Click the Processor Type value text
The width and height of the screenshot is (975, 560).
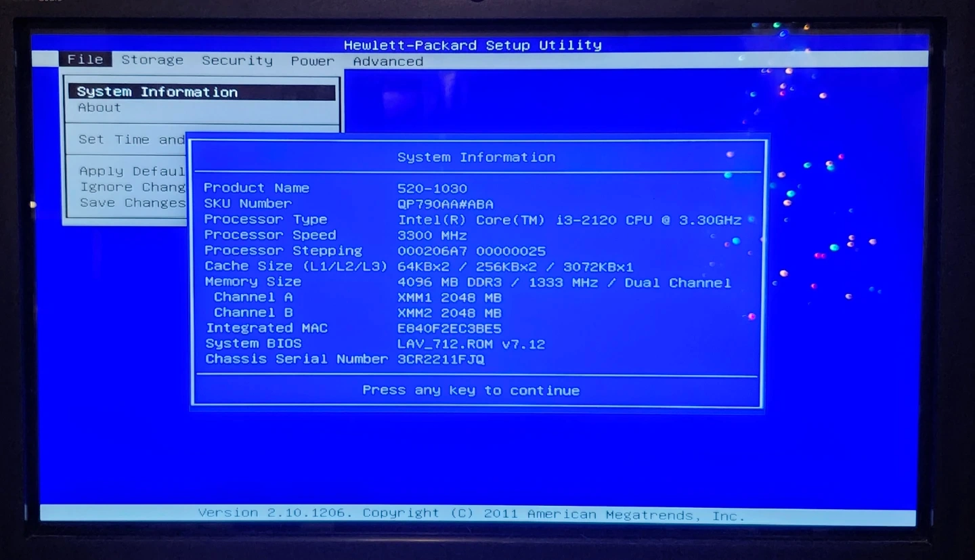pyautogui.click(x=569, y=220)
